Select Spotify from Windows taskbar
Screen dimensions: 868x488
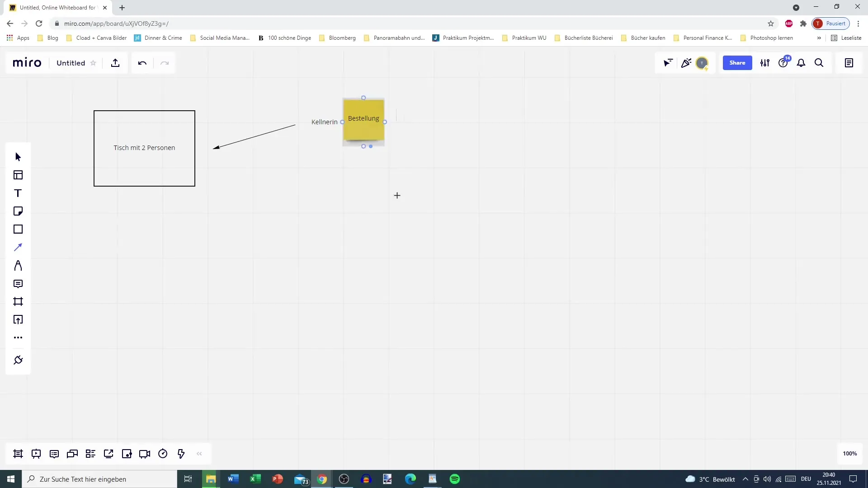[x=455, y=479]
